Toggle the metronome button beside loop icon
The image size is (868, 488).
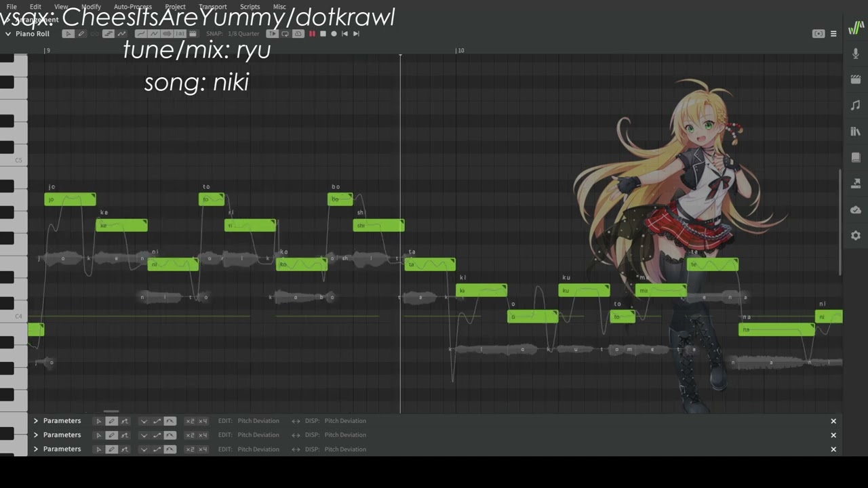(x=298, y=34)
